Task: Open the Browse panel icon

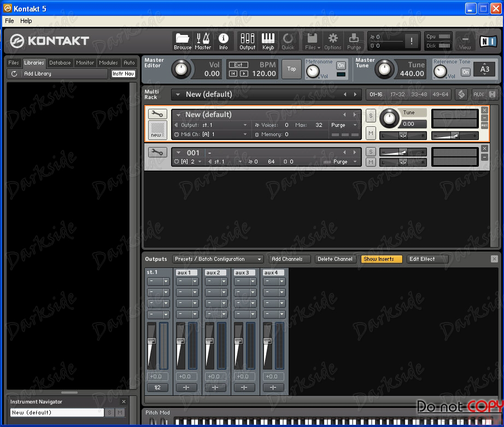Action: pyautogui.click(x=182, y=41)
